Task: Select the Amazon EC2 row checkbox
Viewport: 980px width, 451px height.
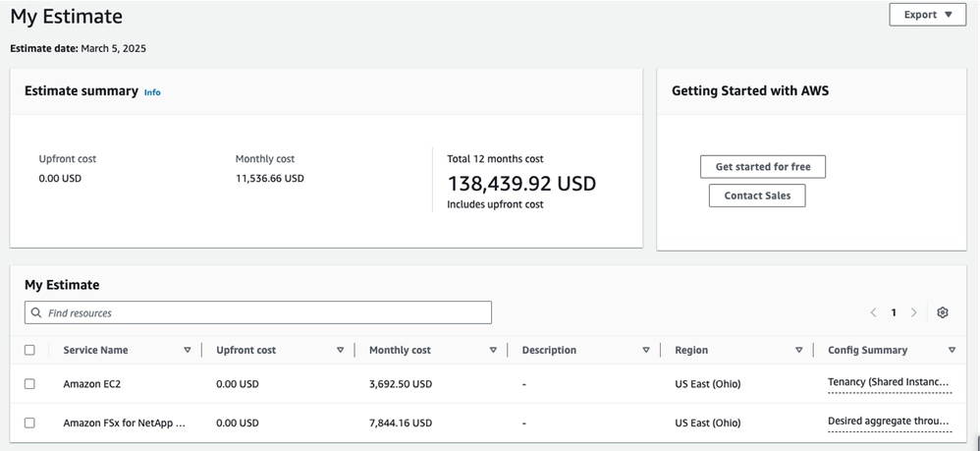Action: click(x=29, y=384)
